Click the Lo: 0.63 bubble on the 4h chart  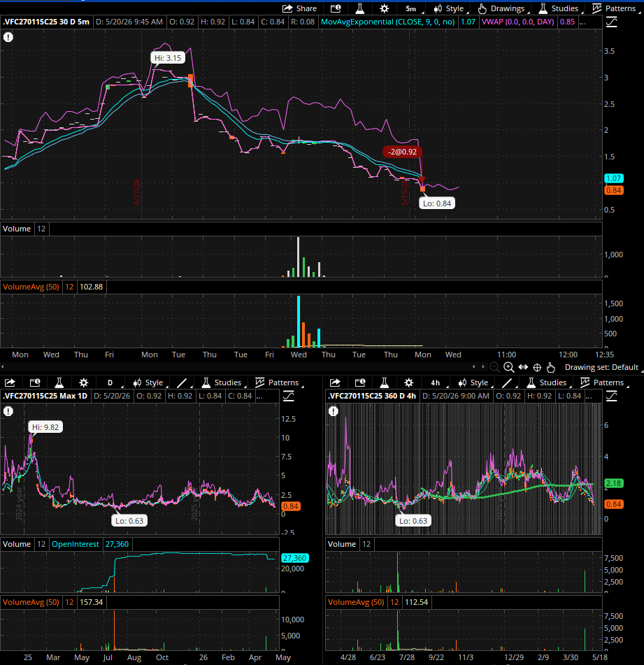[x=413, y=521]
